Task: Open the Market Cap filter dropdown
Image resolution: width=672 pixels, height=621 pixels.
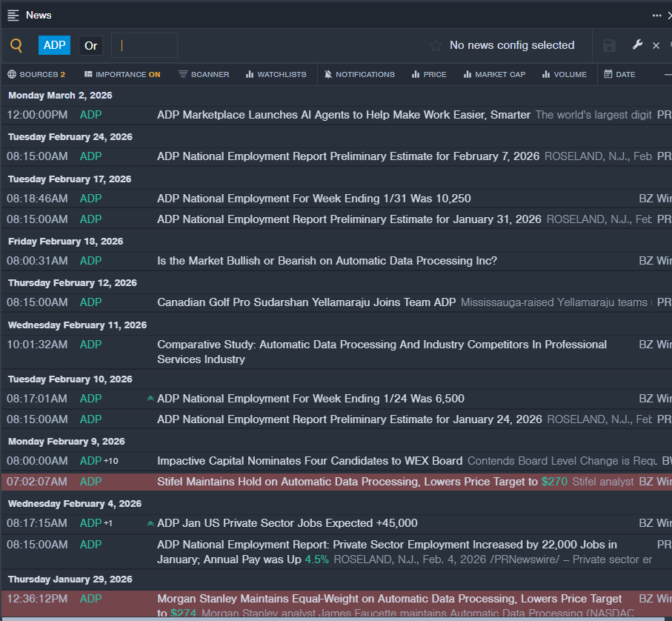Action: [494, 74]
